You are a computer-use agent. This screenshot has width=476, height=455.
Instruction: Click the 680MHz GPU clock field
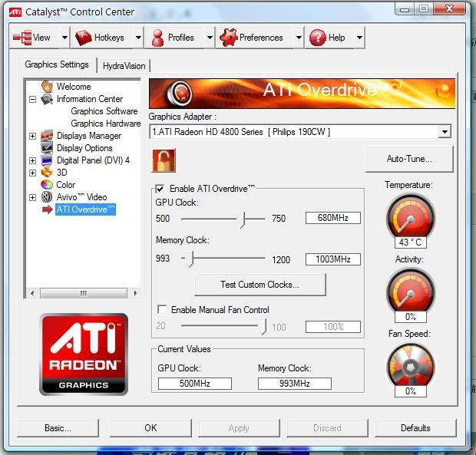tap(333, 218)
